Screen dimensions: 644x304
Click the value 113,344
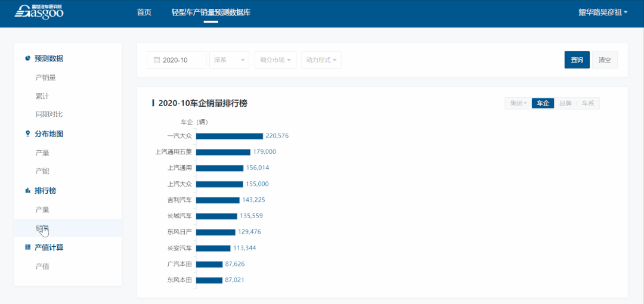pos(244,248)
